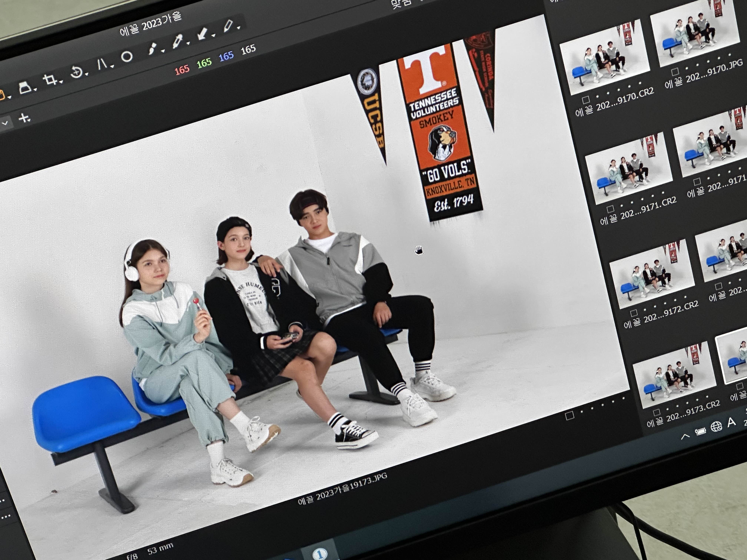
Task: Click the red 165 RGB readout
Action: point(182,70)
